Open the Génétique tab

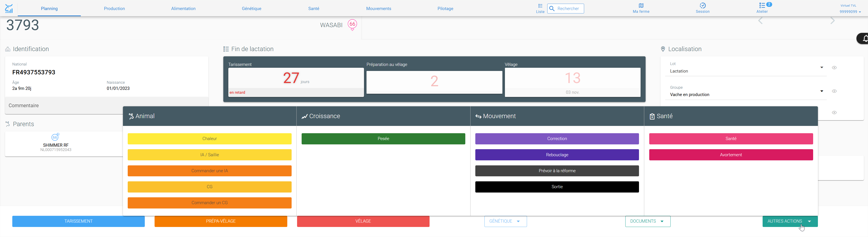[251, 8]
